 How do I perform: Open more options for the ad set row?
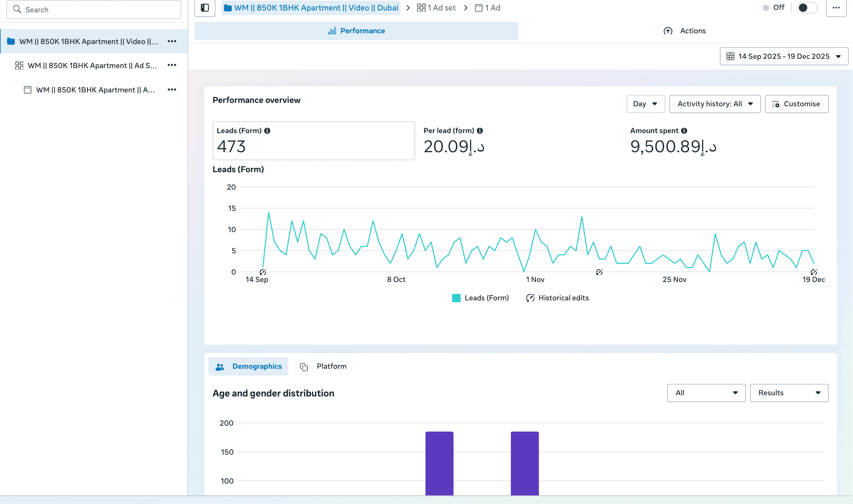pos(172,65)
